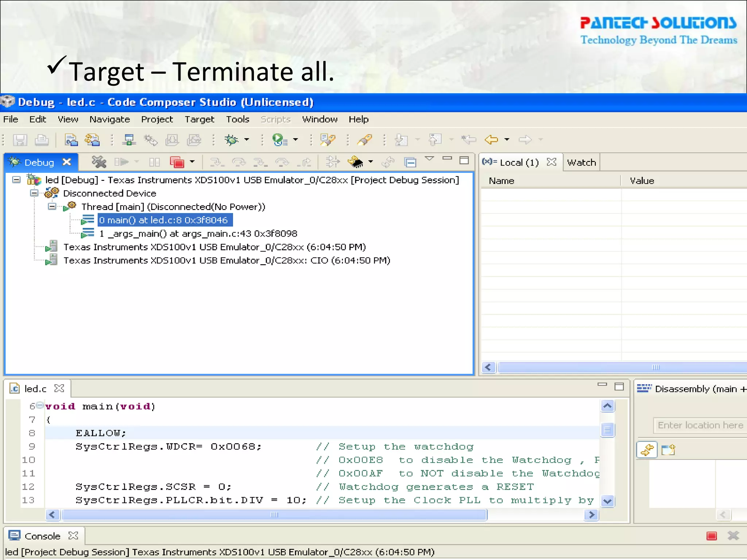The width and height of the screenshot is (747, 560).
Task: Click the Remove launches X icon in Console
Action: pyautogui.click(x=733, y=536)
